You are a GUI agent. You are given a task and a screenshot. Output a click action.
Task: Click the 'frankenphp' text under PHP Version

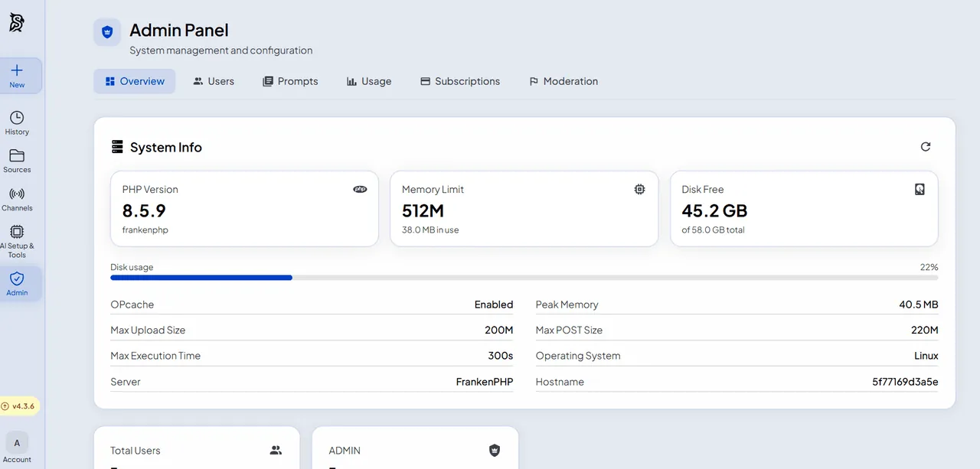(145, 230)
